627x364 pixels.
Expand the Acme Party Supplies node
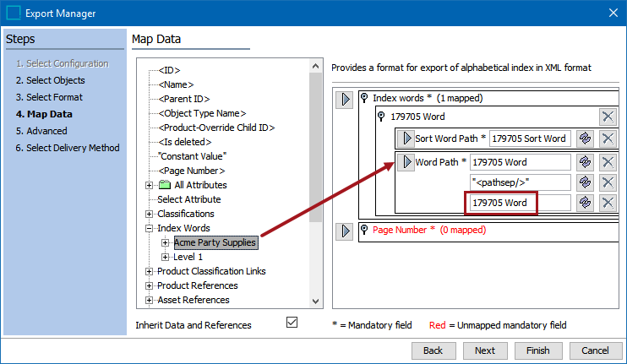click(x=166, y=243)
